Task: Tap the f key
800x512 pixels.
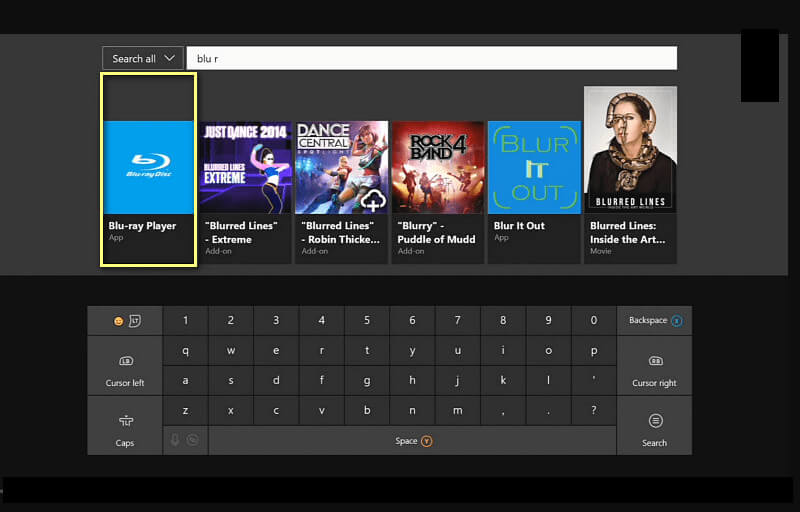Action: (x=321, y=381)
